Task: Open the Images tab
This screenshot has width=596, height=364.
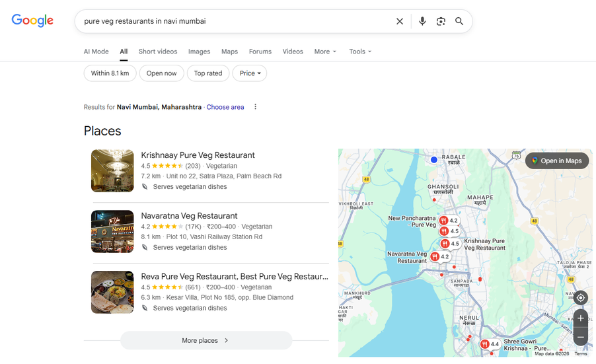Action: [199, 52]
